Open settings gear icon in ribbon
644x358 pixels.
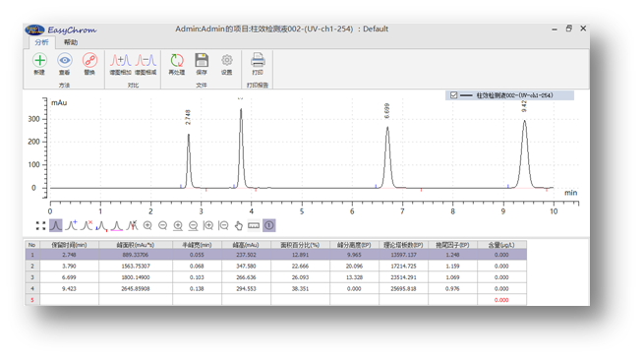pos(227,60)
